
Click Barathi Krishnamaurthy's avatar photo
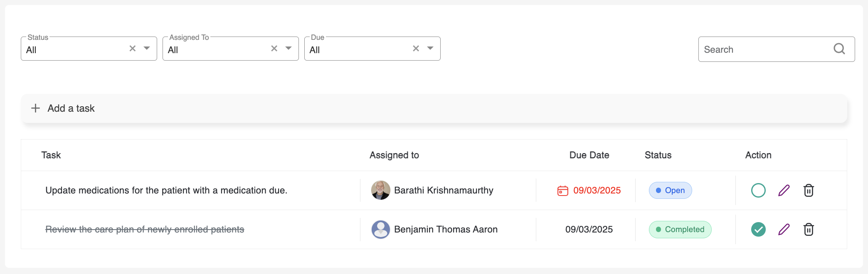pyautogui.click(x=380, y=190)
